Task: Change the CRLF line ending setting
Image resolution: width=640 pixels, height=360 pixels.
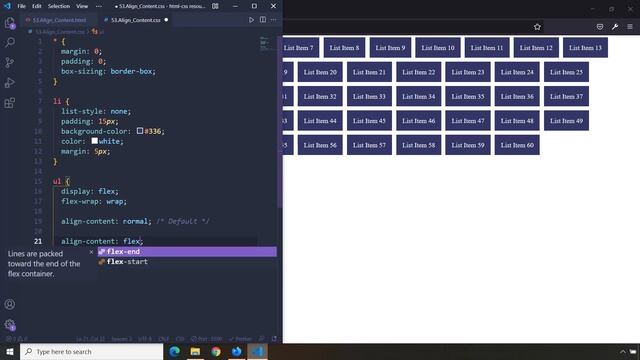Action: (x=163, y=339)
